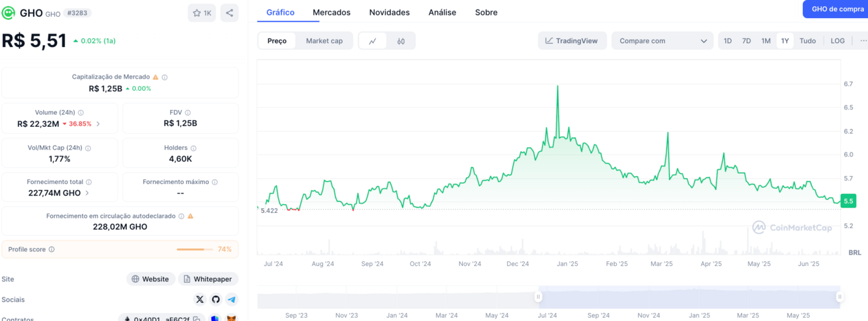Viewport: 868px width, 321px height.
Task: Click the info icon beside Profile score
Action: coord(52,249)
